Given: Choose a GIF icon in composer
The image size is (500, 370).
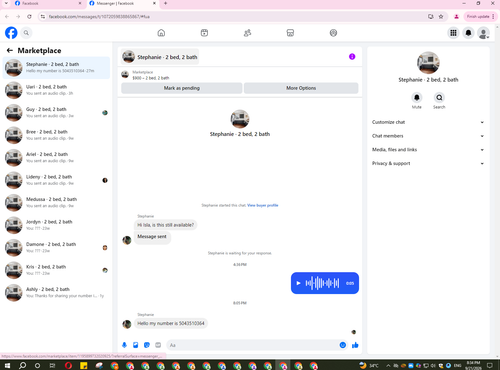Looking at the screenshot, I should pyautogui.click(x=158, y=345).
